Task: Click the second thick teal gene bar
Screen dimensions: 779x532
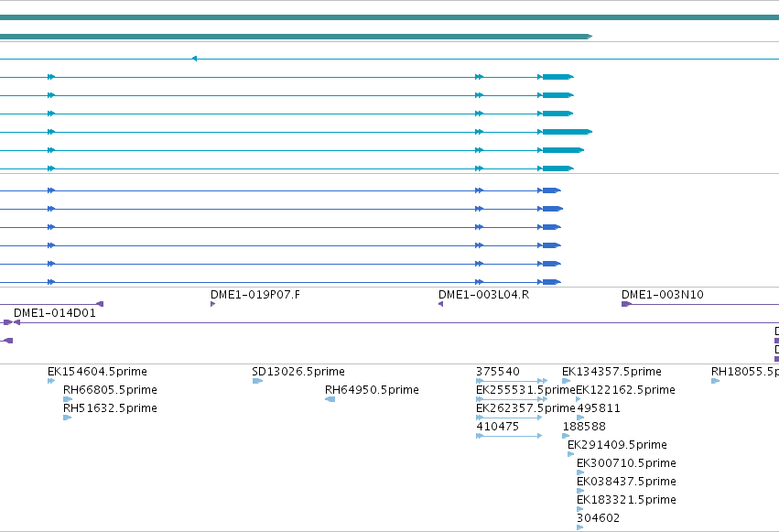Action: pos(296,37)
